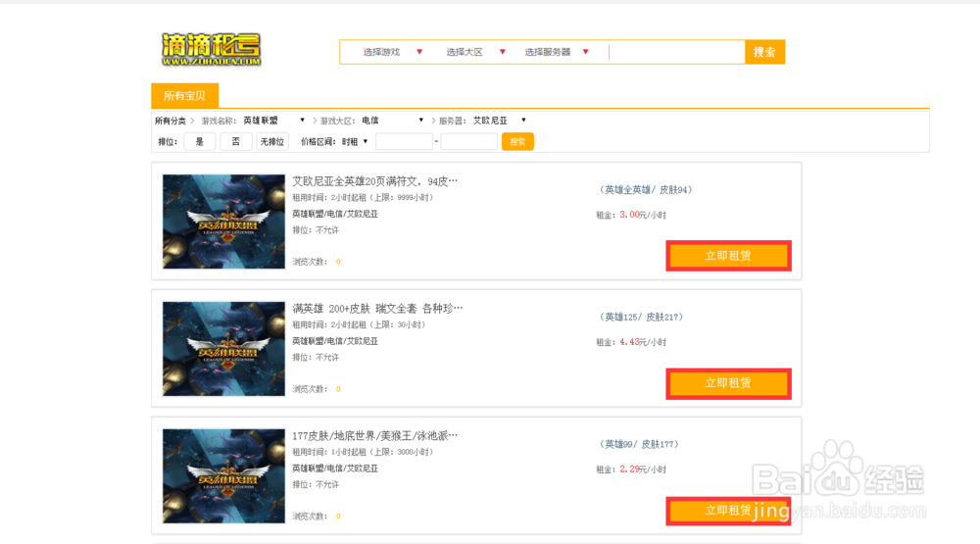Select 无排位 filter option
980x544 pixels.
[x=271, y=142]
